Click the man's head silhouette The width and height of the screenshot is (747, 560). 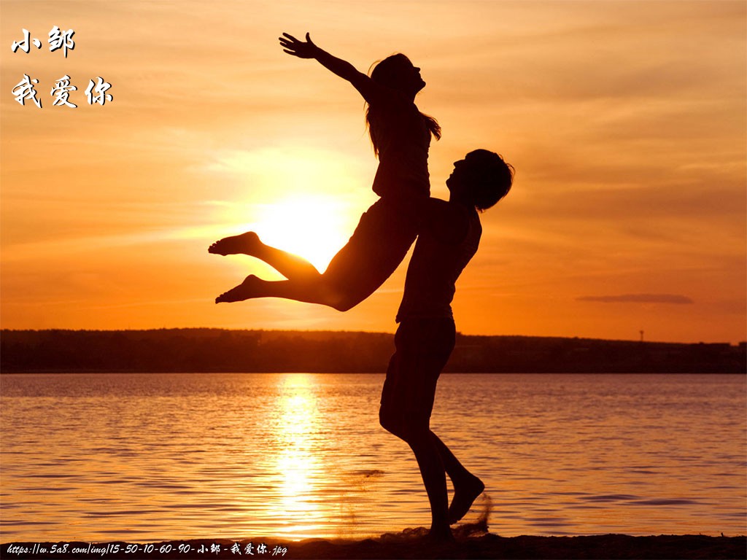[481, 179]
